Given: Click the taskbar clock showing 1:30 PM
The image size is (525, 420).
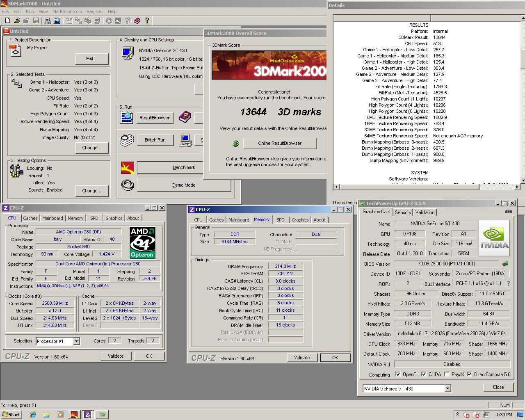Looking at the screenshot, I should tap(504, 415).
